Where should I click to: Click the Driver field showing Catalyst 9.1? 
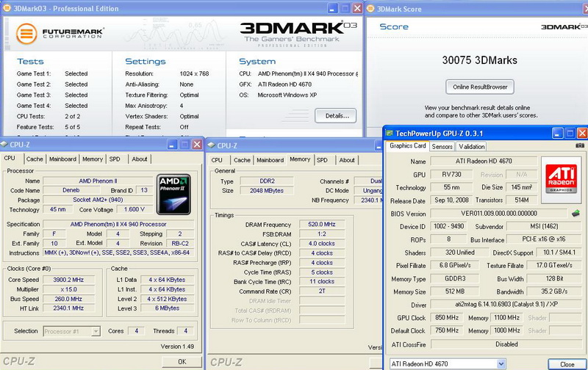coord(506,305)
